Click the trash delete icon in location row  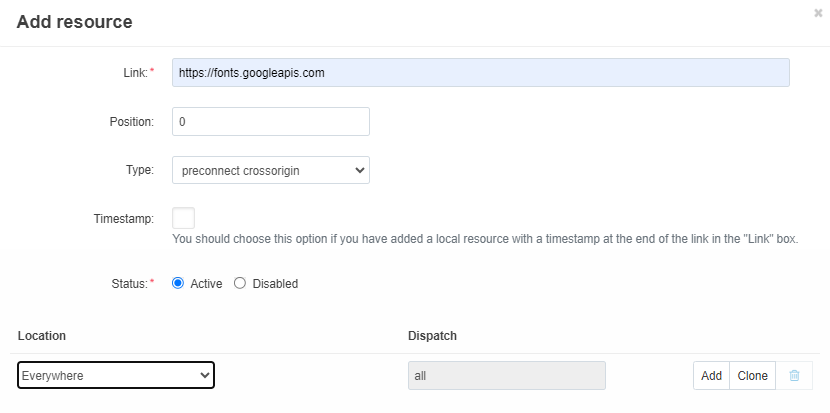click(794, 375)
